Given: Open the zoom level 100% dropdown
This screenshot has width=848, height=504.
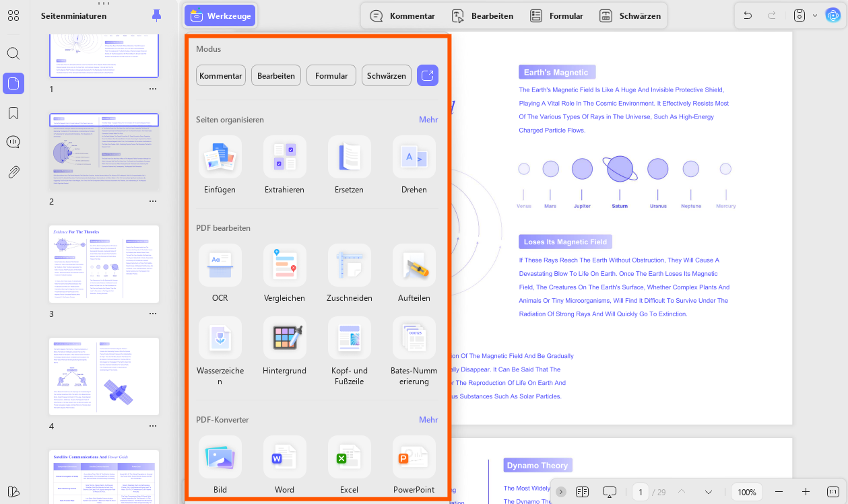Looking at the screenshot, I should [747, 492].
